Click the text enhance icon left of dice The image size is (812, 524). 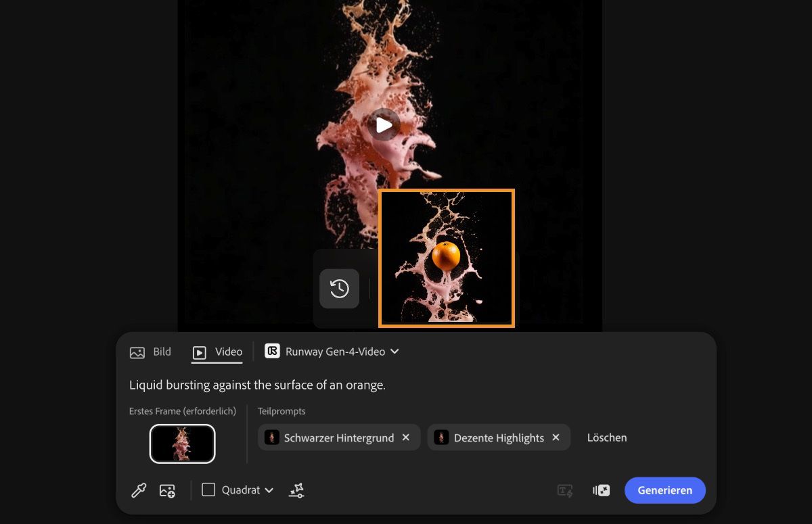(x=565, y=490)
